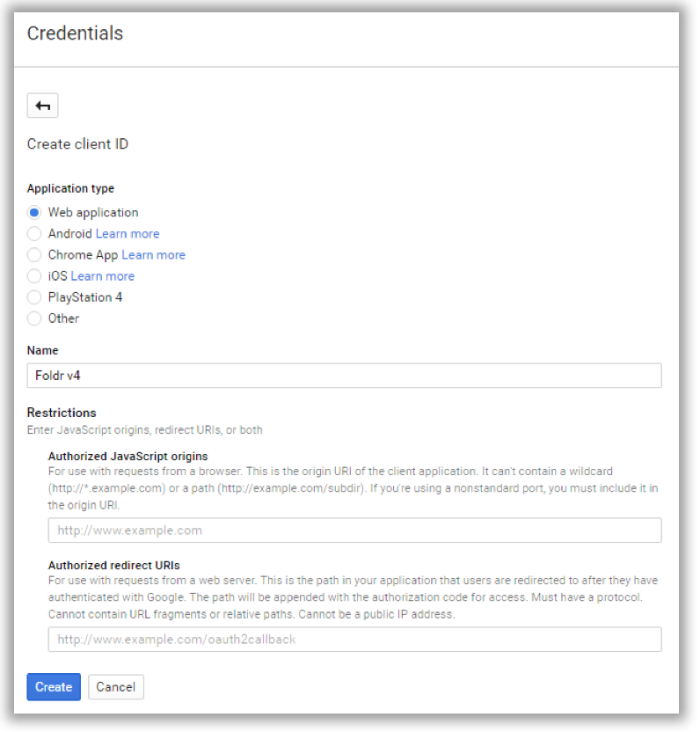
Task: Select Other as the application type
Action: (33, 318)
